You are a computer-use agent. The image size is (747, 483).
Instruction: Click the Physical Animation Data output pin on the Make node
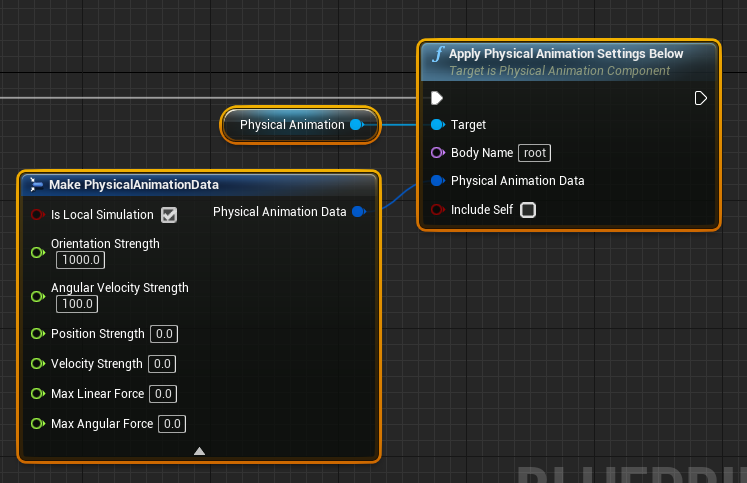tap(359, 211)
